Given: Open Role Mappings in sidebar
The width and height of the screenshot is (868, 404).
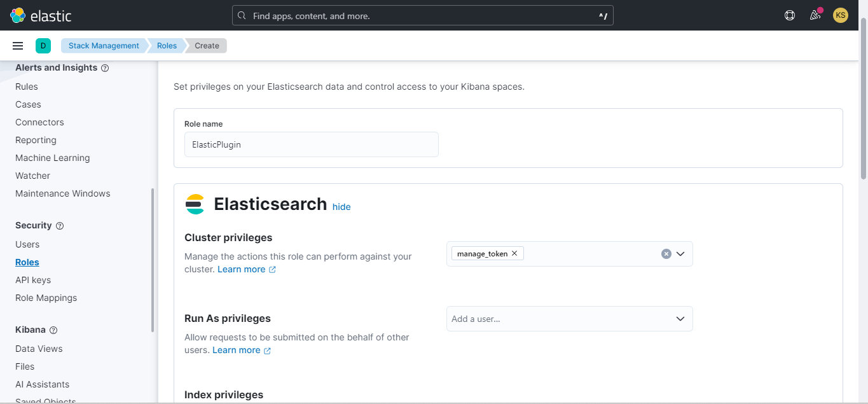Looking at the screenshot, I should (x=46, y=298).
